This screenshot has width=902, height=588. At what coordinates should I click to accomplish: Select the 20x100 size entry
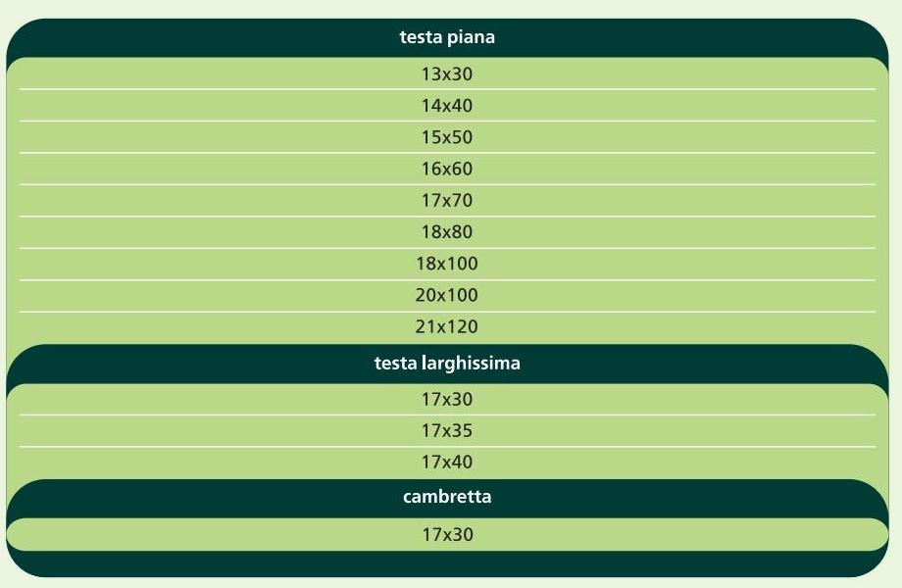(447, 295)
